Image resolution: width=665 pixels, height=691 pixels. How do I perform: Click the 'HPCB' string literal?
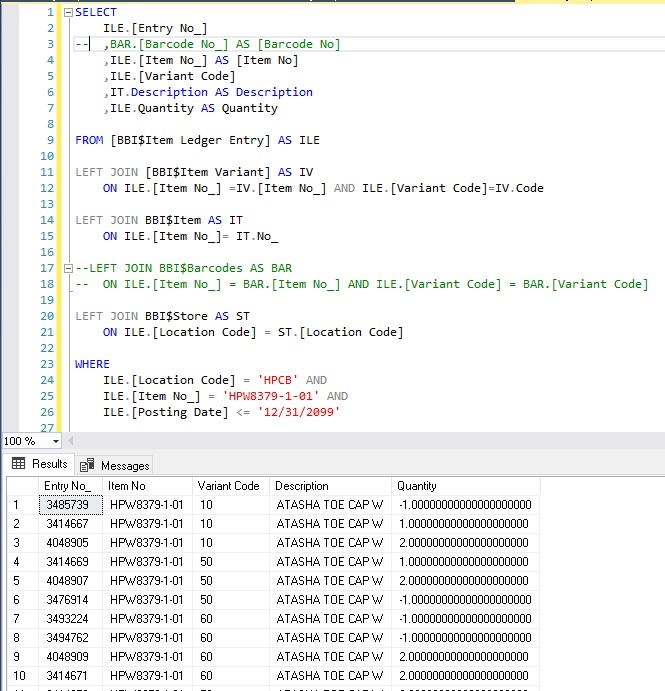[278, 380]
